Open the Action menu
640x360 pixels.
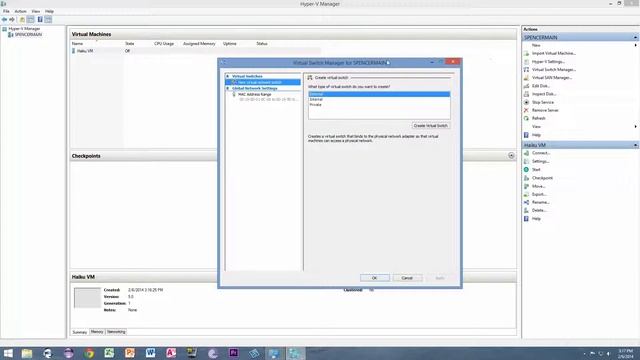[x=20, y=11]
